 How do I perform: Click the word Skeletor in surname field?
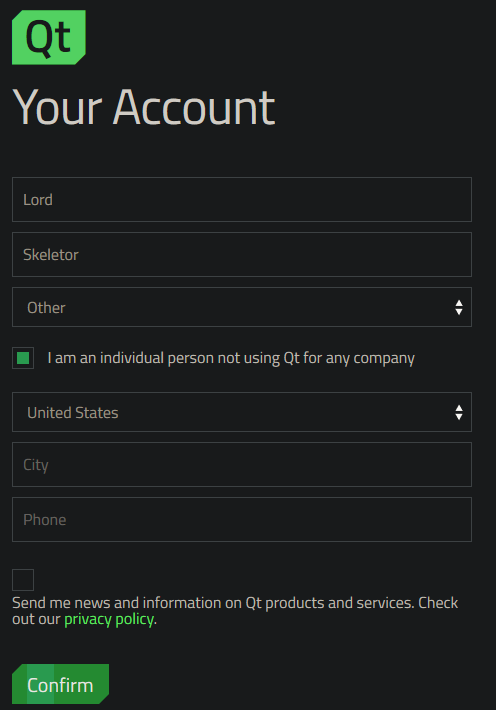click(51, 255)
